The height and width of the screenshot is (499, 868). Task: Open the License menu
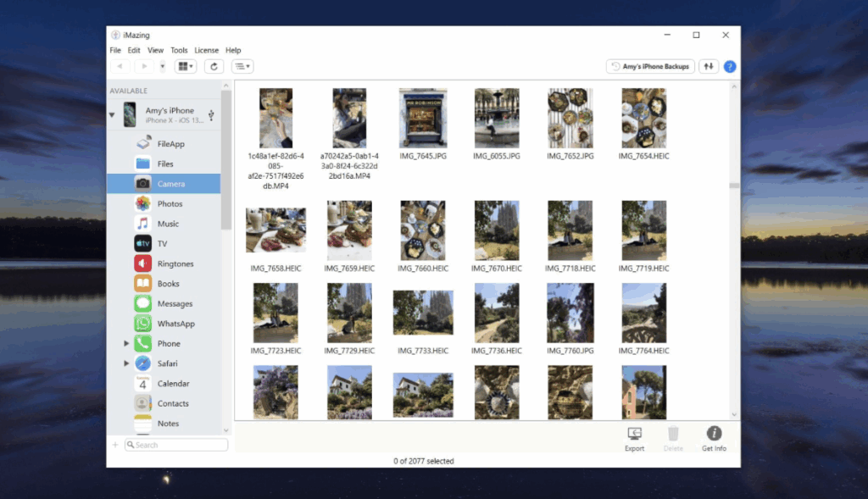207,50
